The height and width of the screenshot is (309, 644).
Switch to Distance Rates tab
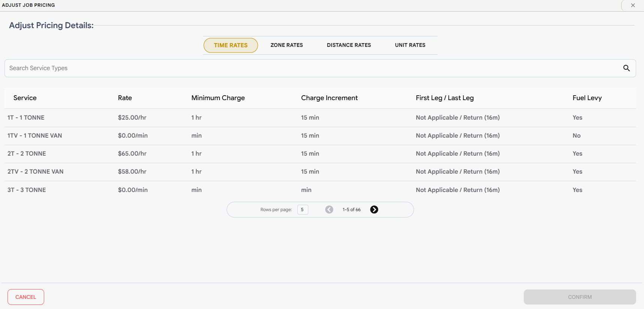pyautogui.click(x=349, y=45)
